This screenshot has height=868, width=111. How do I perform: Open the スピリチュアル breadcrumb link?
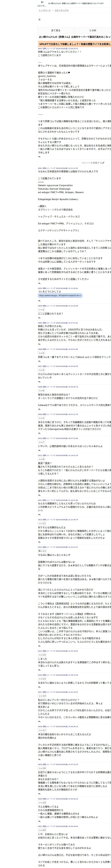tap(62, 10)
